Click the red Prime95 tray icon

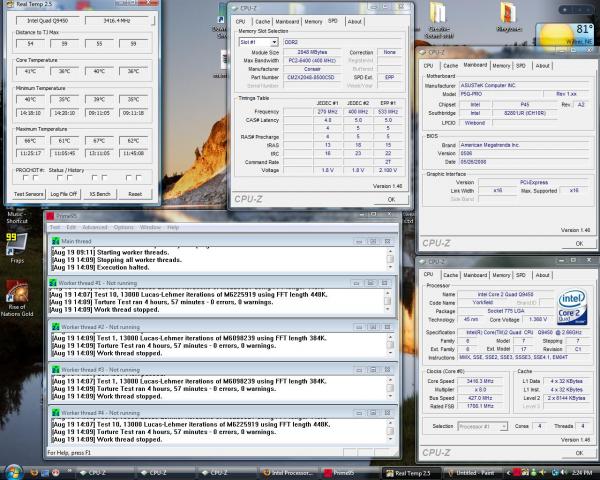tap(517, 473)
